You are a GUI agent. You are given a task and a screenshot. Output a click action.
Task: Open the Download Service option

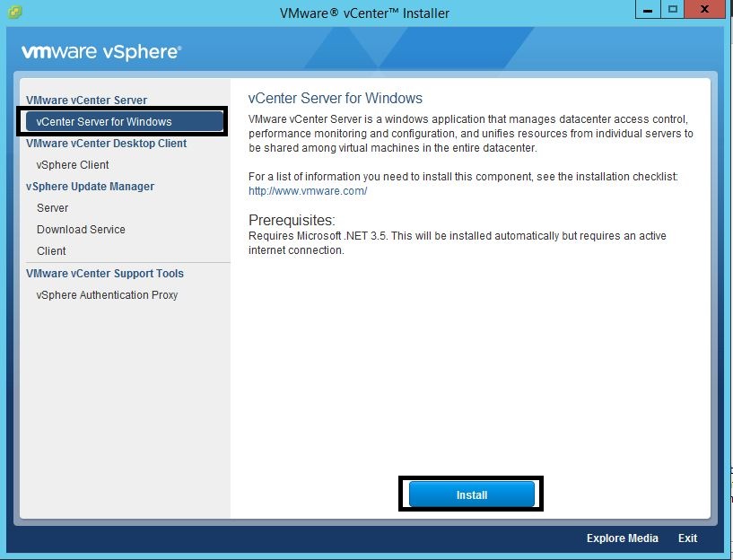pyautogui.click(x=81, y=230)
